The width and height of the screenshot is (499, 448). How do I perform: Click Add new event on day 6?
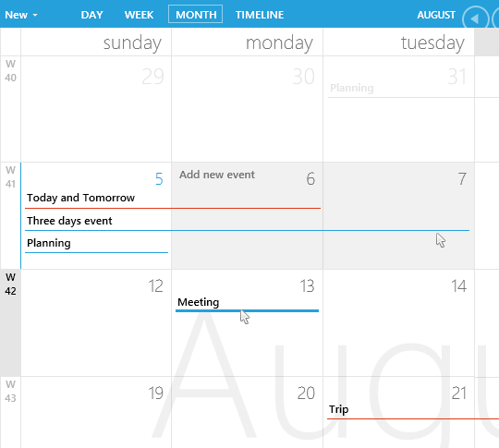217,175
